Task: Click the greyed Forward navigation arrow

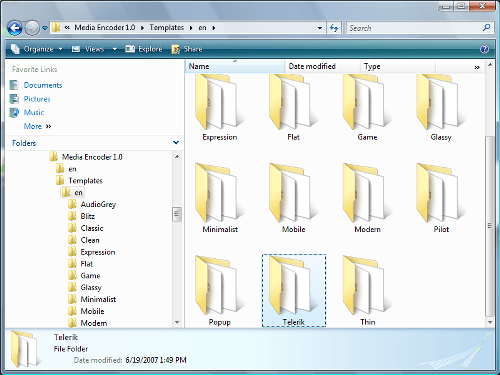Action: pyautogui.click(x=32, y=28)
